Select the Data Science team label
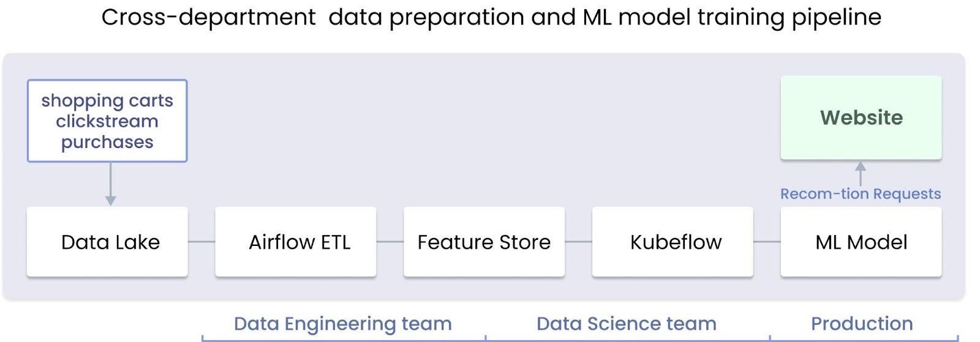980x342 pixels. click(x=626, y=324)
